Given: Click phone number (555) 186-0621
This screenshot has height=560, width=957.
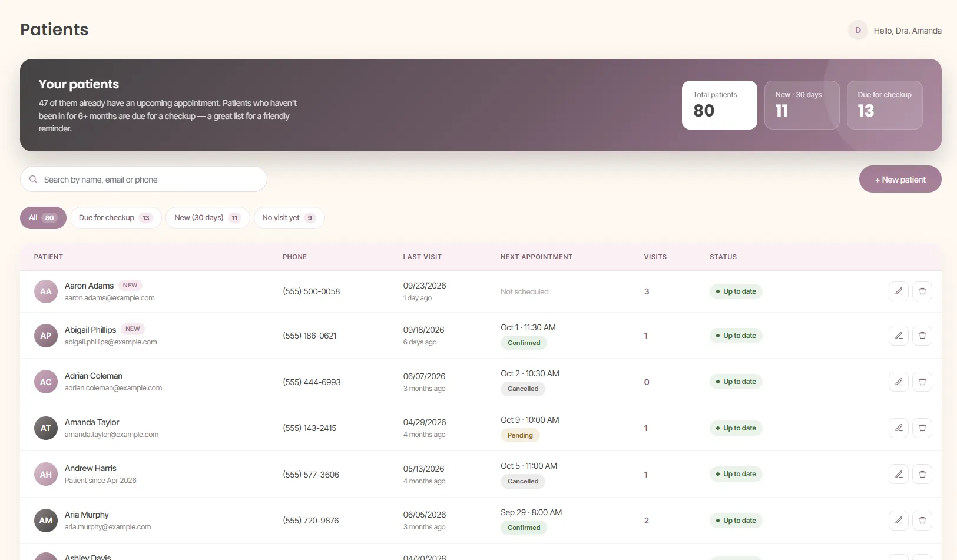Looking at the screenshot, I should tap(310, 336).
